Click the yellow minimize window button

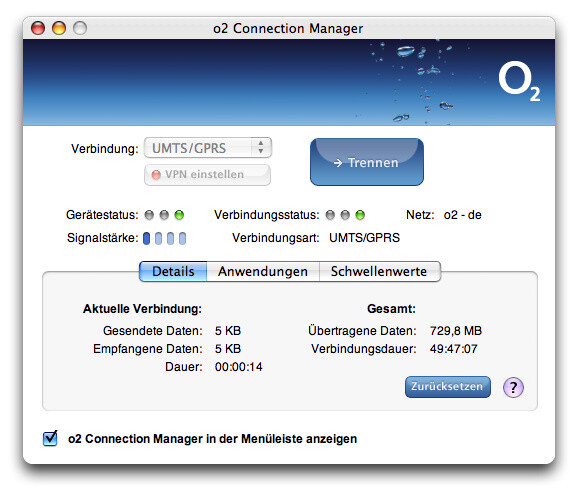click(x=59, y=28)
